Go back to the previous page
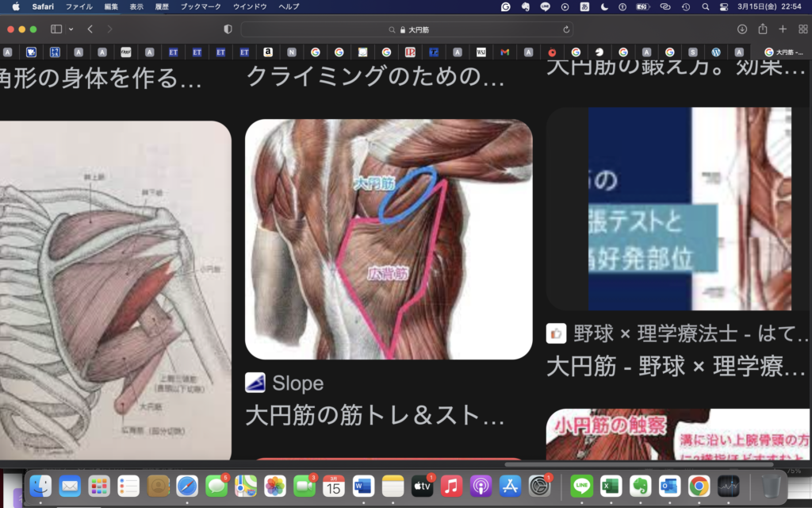Screen dimensions: 812x508 point(90,29)
